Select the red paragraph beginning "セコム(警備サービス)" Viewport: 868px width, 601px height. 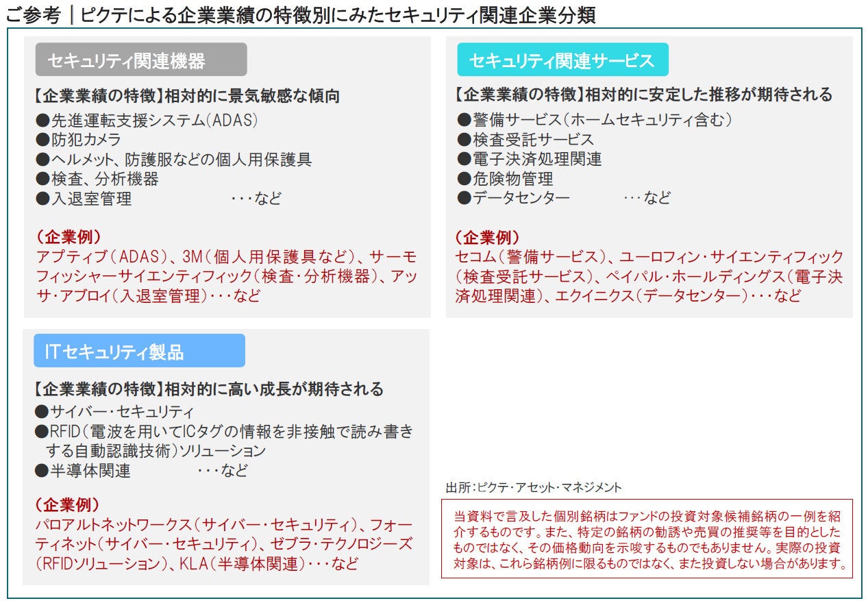(649, 276)
